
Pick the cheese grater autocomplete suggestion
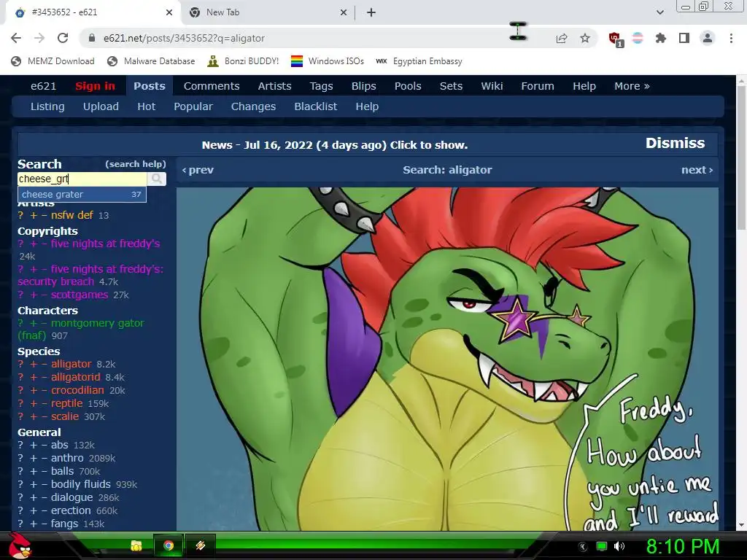click(82, 194)
